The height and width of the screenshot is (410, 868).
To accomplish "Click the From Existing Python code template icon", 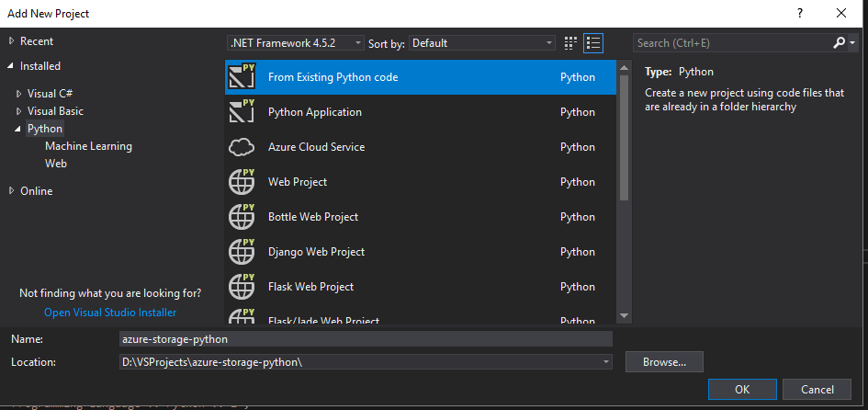I will click(x=242, y=77).
